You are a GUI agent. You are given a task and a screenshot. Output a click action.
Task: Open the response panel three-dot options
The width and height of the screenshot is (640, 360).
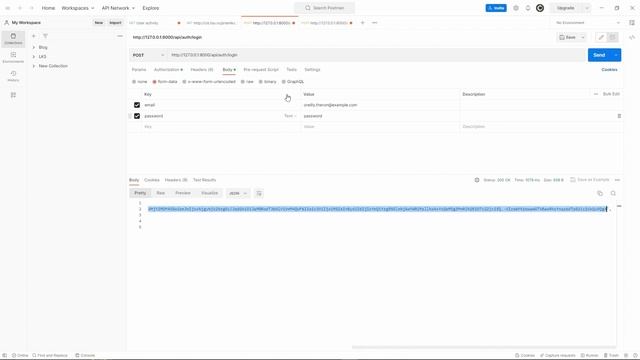tap(617, 180)
